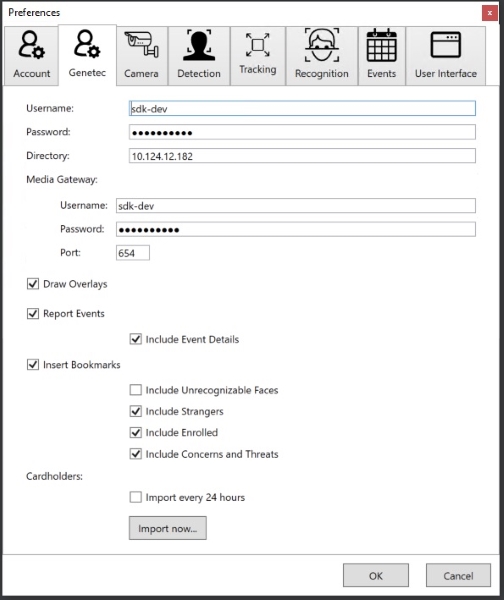Dismiss dialog with Cancel button
This screenshot has width=504, height=600.
(458, 575)
